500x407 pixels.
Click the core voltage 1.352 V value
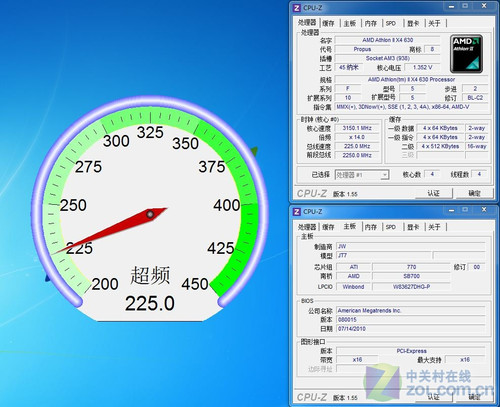point(422,67)
